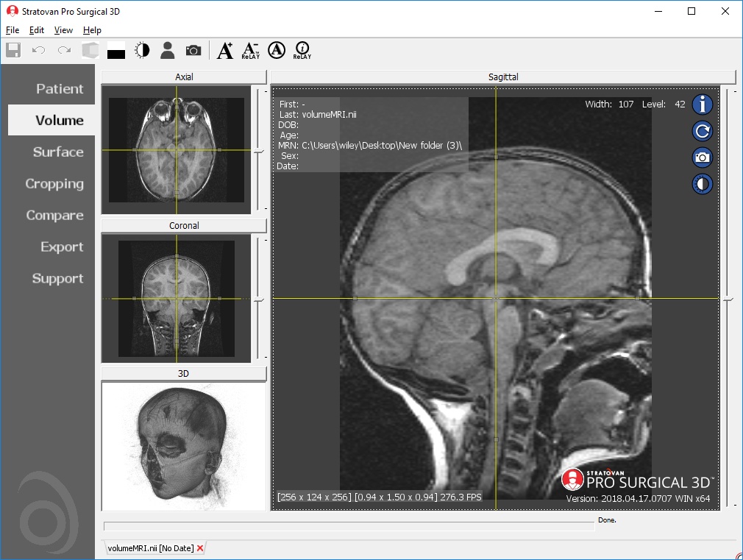Image resolution: width=743 pixels, height=560 pixels.
Task: Toggle window level adjustment in Sagittal view
Action: [x=702, y=184]
